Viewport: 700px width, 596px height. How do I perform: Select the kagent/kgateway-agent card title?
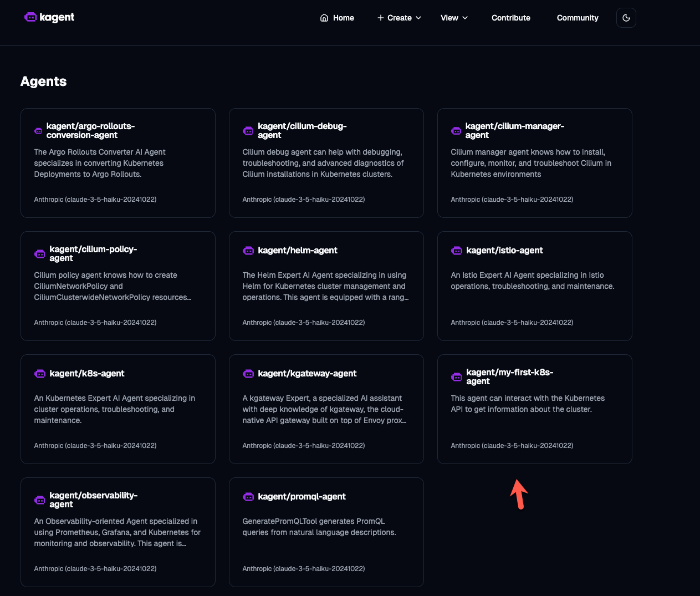tap(307, 374)
